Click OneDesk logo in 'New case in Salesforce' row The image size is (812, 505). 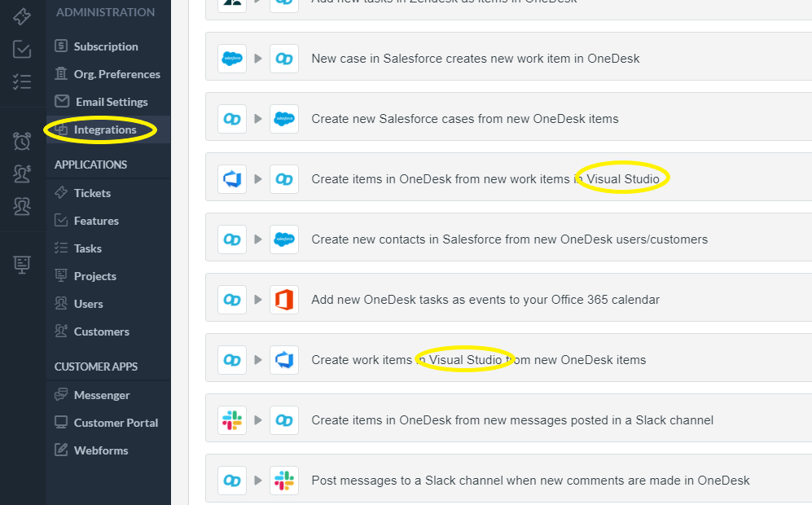tap(284, 59)
